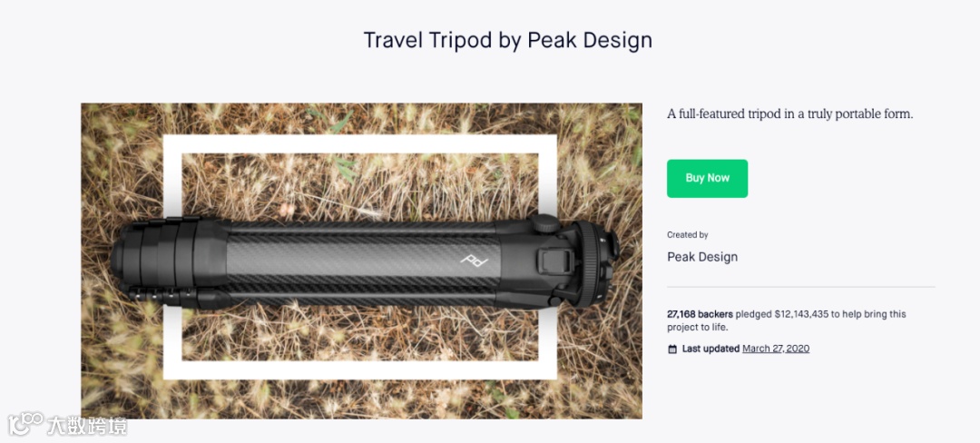
Task: Click the green Buy Now button
Action: 707,178
